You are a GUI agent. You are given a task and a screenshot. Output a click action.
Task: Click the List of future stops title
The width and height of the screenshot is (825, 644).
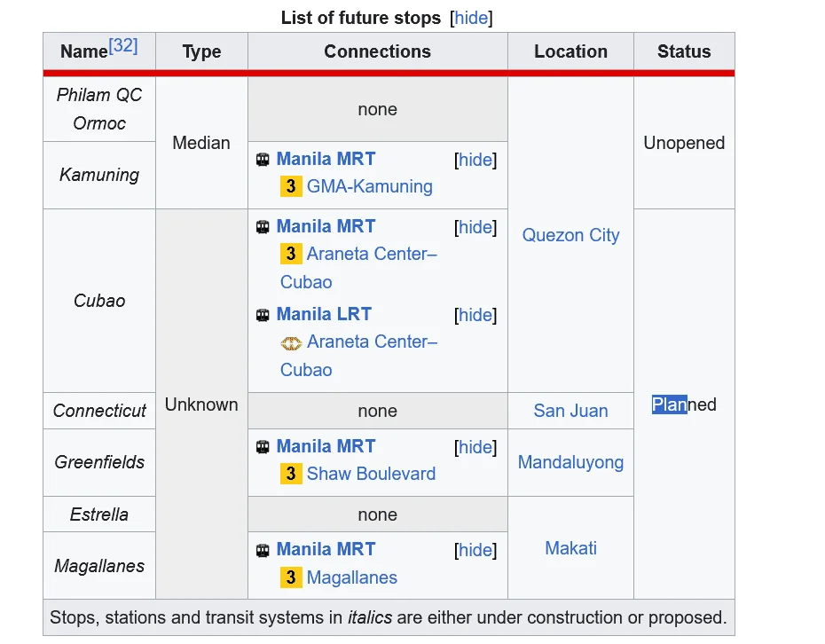click(361, 18)
